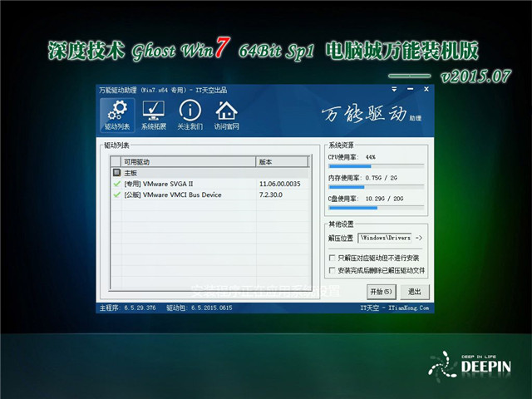The image size is (532, 399).
Task: Open the title bar dropdown menu icon
Action: (x=394, y=89)
